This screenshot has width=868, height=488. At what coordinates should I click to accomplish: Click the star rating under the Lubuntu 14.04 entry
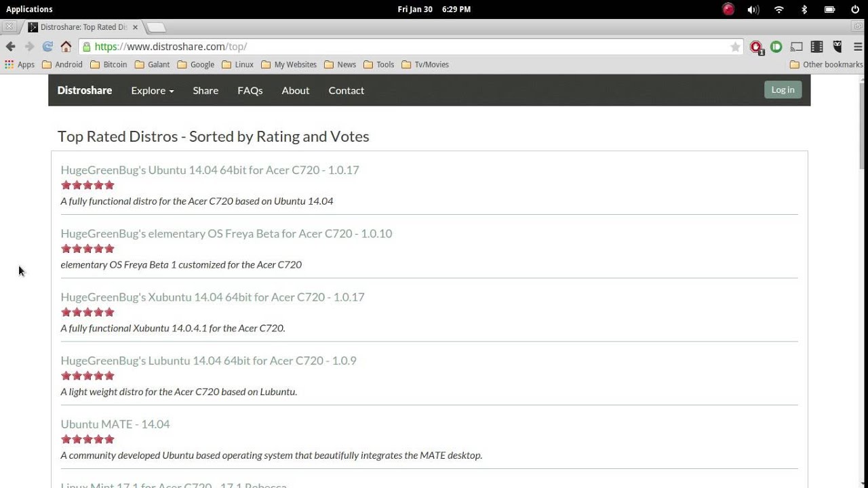click(87, 375)
